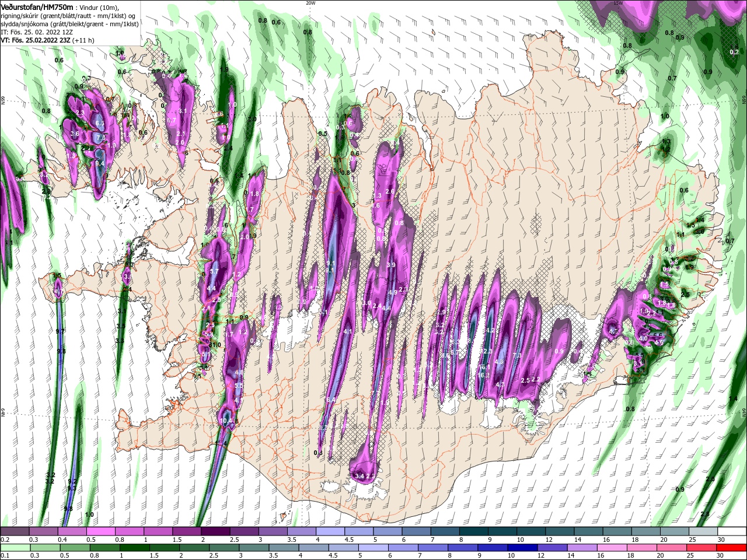Pick top legend white swatch after 30

732,531
